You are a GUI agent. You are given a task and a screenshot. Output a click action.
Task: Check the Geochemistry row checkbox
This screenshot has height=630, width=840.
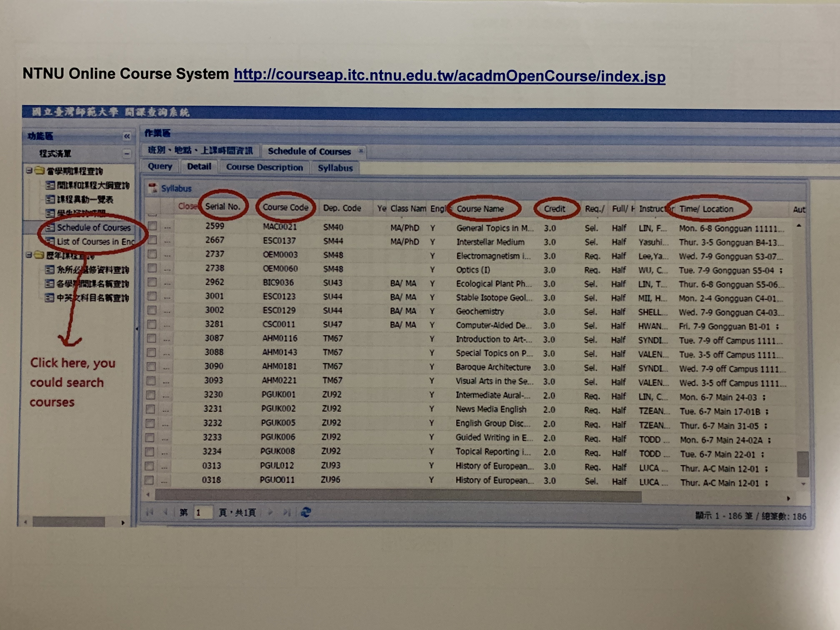click(152, 310)
